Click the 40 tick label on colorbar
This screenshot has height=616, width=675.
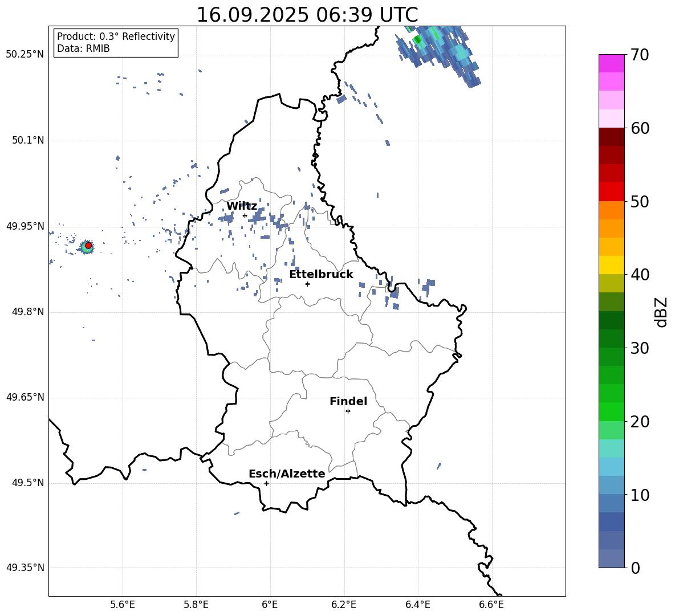(640, 275)
